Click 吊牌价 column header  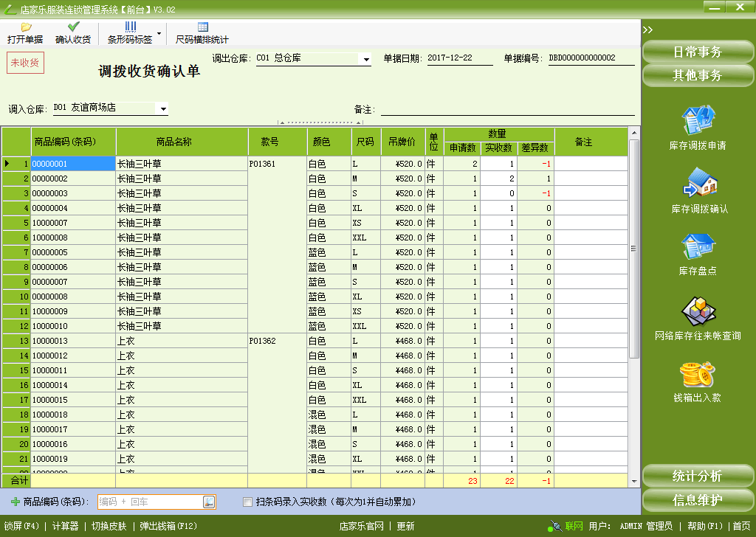coord(402,142)
